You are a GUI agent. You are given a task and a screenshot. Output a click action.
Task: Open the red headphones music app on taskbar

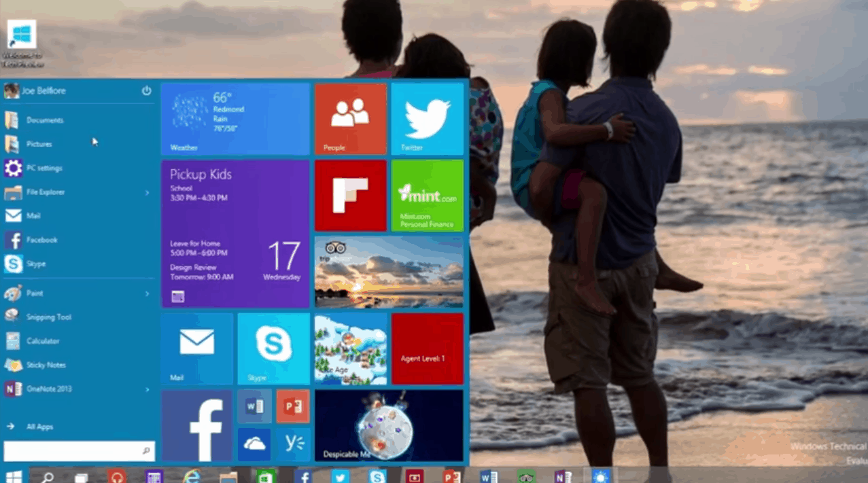(x=116, y=477)
